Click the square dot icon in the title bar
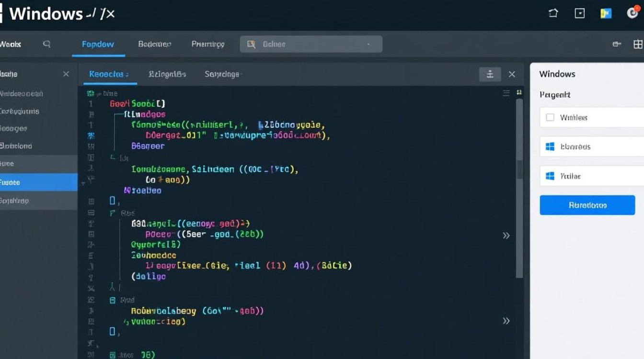Screen dimensions: 644x359 (580, 13)
